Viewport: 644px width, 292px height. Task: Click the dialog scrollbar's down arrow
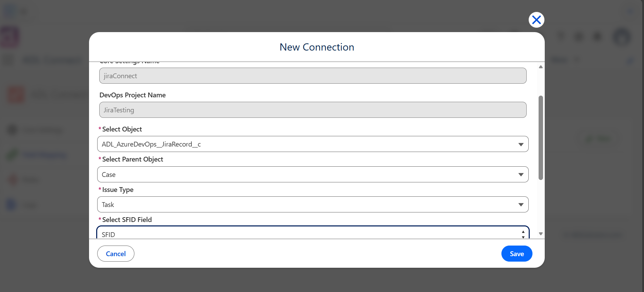[x=541, y=234]
